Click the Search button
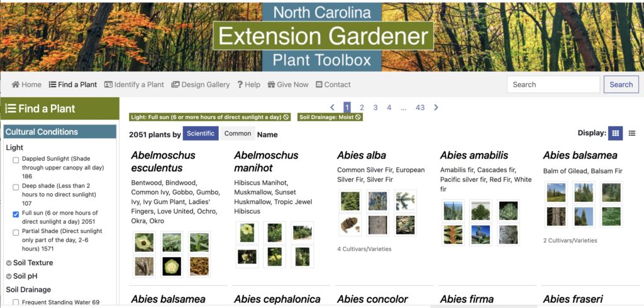The image size is (644, 308). click(621, 84)
